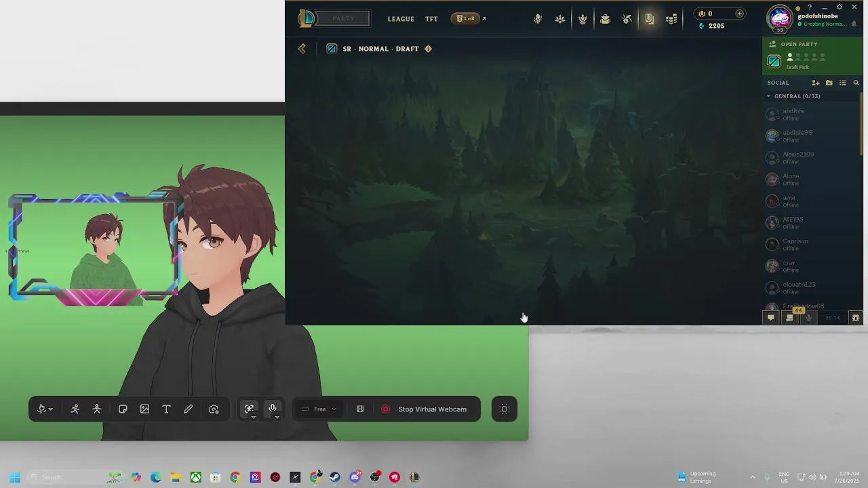Click the help question mark icon
Image resolution: width=868 pixels, height=488 pixels.
(x=809, y=7)
